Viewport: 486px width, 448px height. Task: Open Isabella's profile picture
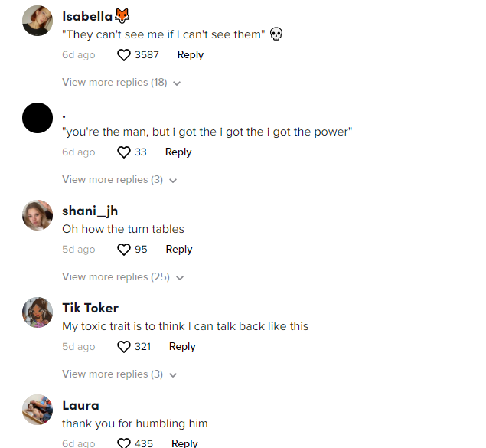[38, 21]
